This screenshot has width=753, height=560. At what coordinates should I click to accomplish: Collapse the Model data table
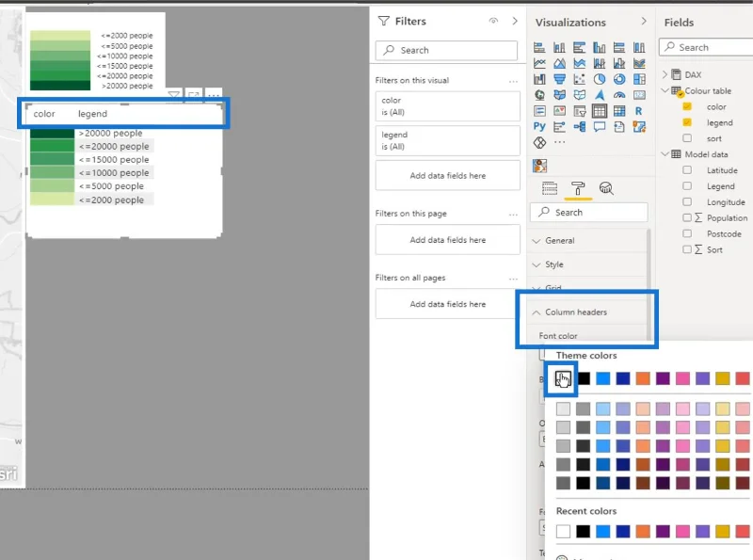665,154
